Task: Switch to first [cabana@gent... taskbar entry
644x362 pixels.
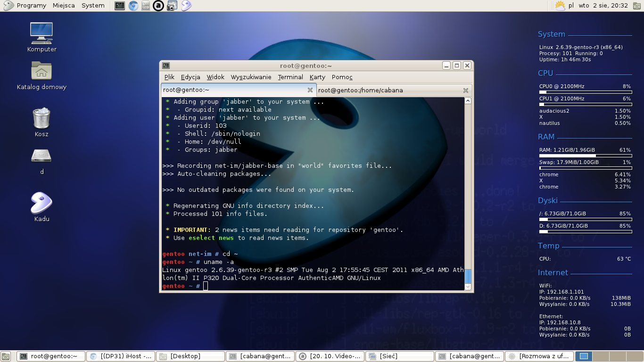Action: (261, 356)
